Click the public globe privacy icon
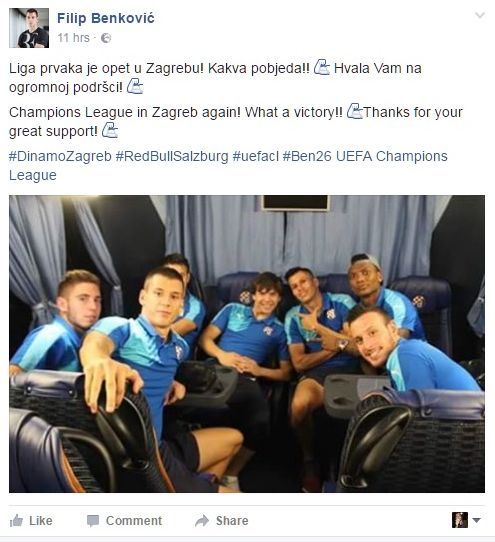The image size is (495, 542). [106, 38]
